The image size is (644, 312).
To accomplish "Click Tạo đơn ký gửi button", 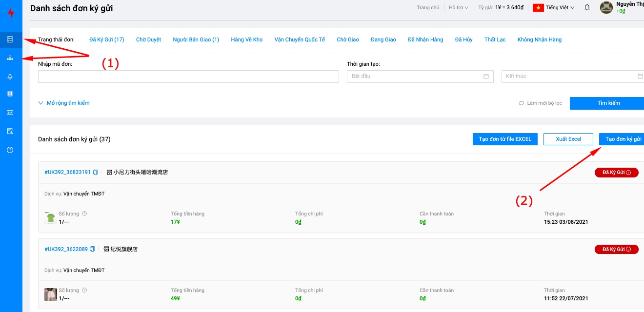I will point(623,139).
